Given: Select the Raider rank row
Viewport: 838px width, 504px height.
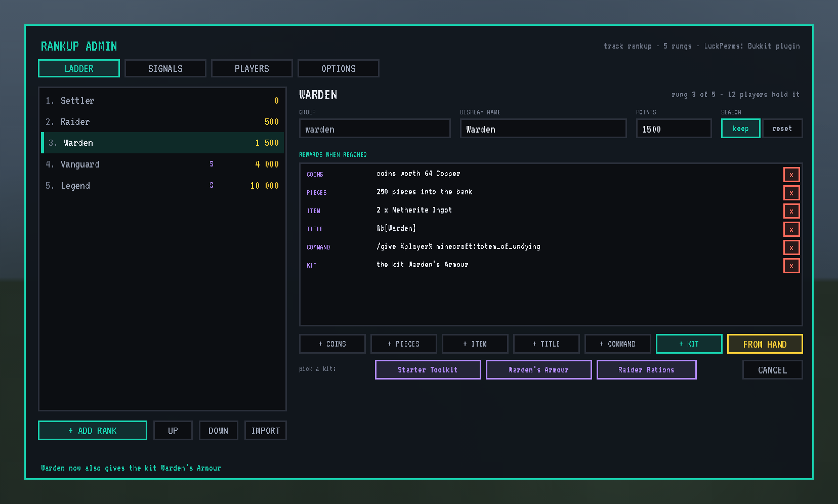Looking at the screenshot, I should (162, 122).
